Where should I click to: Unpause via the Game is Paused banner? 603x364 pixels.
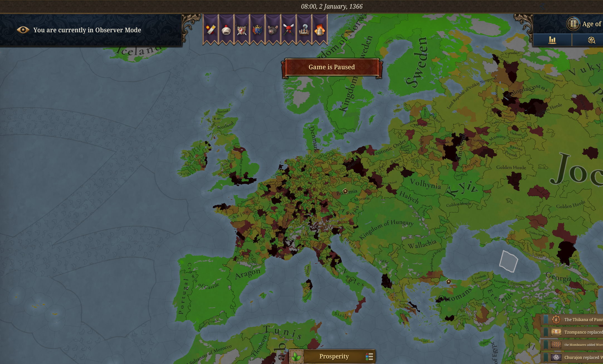coord(331,67)
